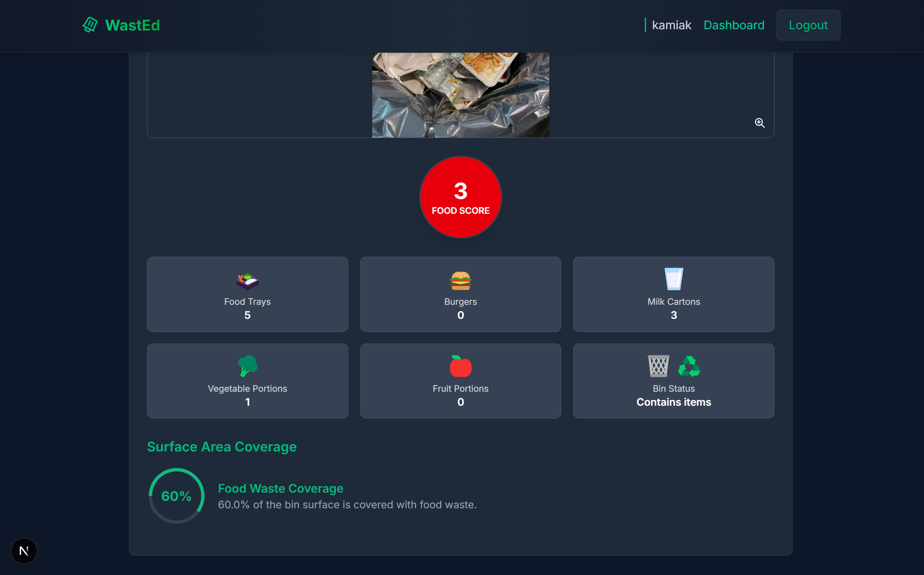Open the Next.js dev tools badge

(24, 551)
